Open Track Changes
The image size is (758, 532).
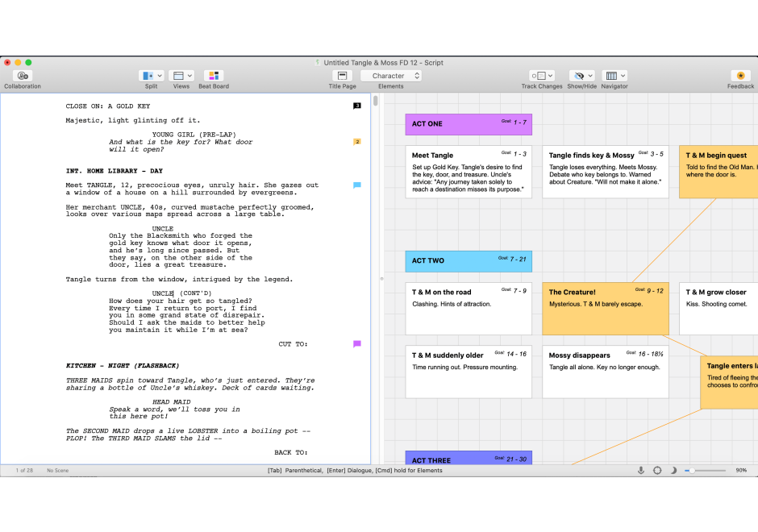[x=541, y=77]
